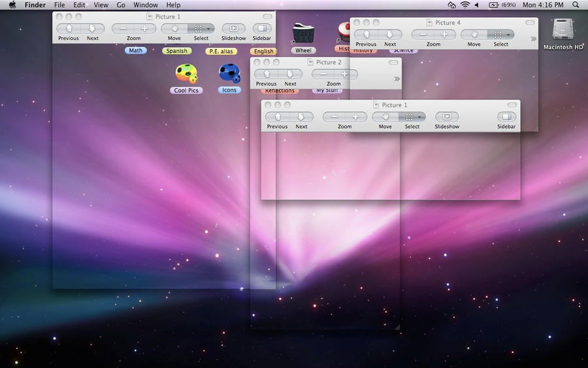The width and height of the screenshot is (588, 368).
Task: Enable Move tool in front Picture 1
Action: 385,117
